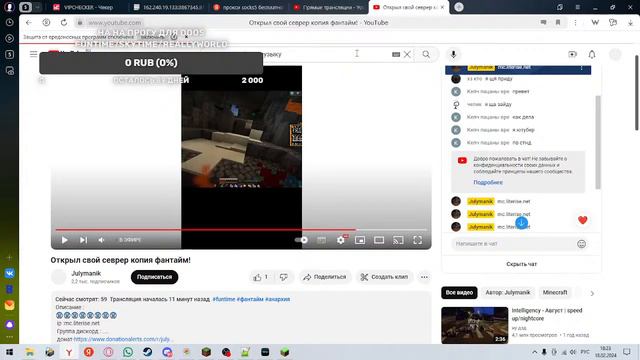Like the live stream video
Image resolution: width=640 pixels, height=360 pixels.
[261, 277]
